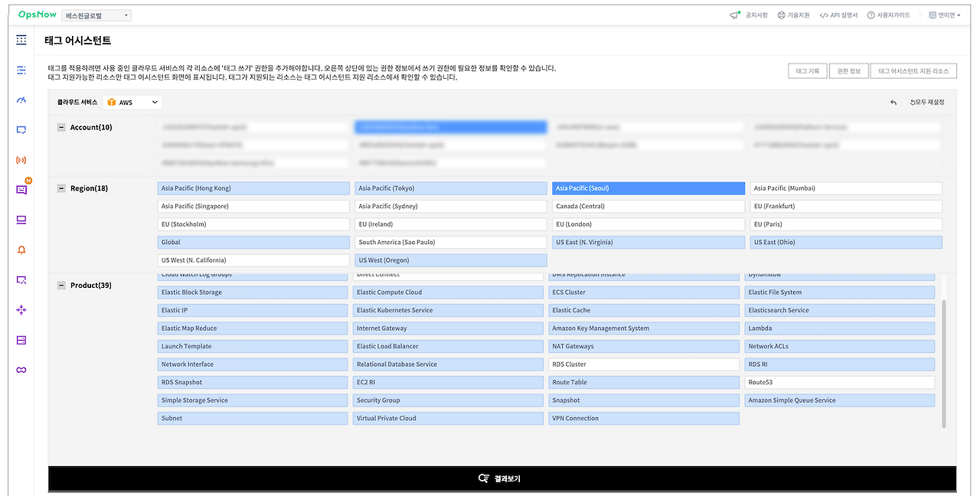The image size is (980, 496).
Task: Click the 권한 정보 button
Action: pyautogui.click(x=849, y=71)
